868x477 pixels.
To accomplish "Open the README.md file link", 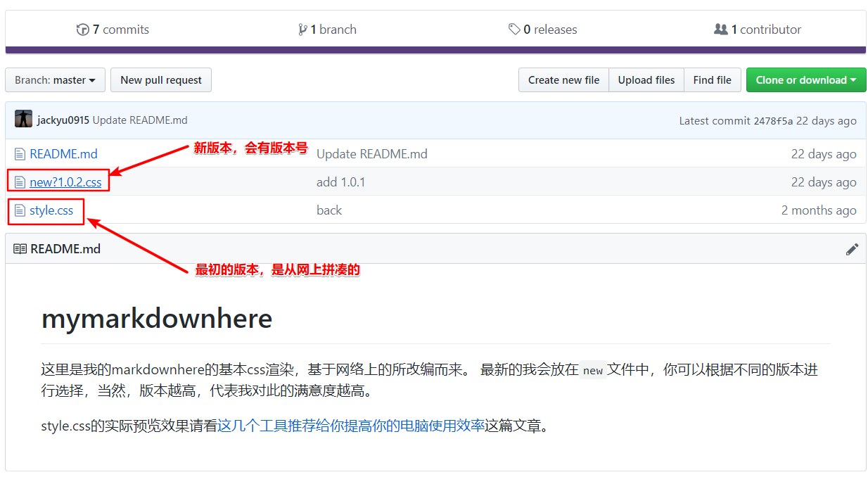I will point(63,154).
